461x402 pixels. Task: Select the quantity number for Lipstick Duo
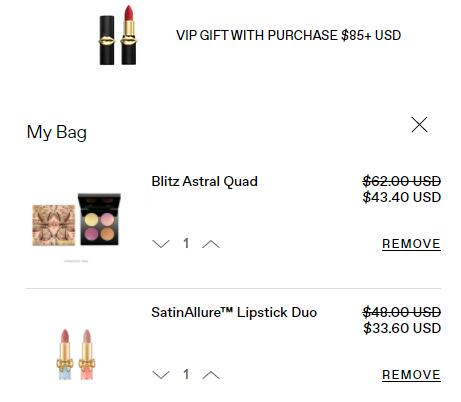[186, 374]
